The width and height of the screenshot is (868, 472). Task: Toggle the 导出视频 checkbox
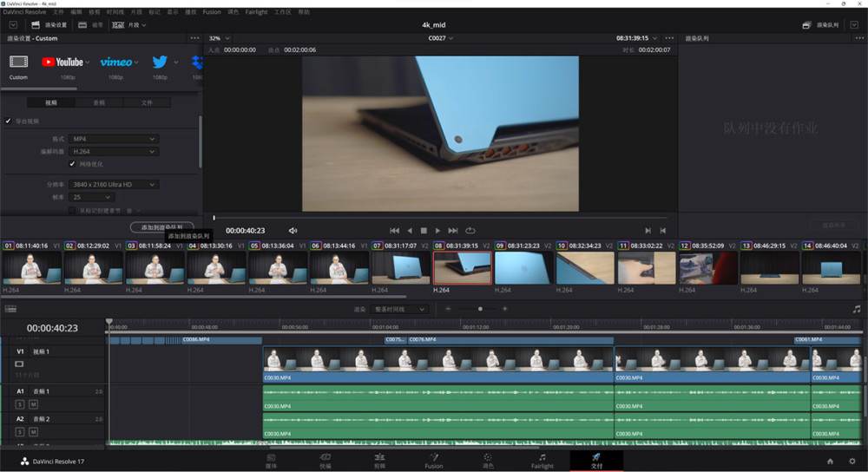(x=9, y=121)
